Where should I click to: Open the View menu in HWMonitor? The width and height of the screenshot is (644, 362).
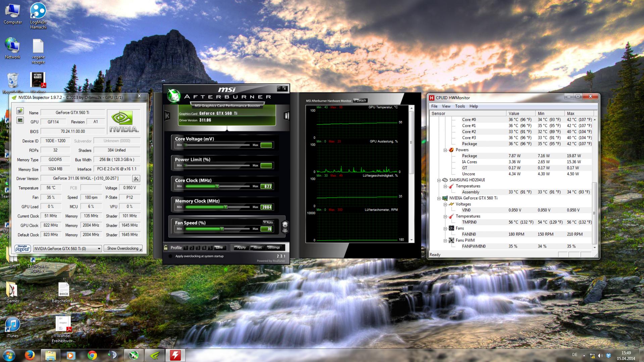click(x=446, y=106)
